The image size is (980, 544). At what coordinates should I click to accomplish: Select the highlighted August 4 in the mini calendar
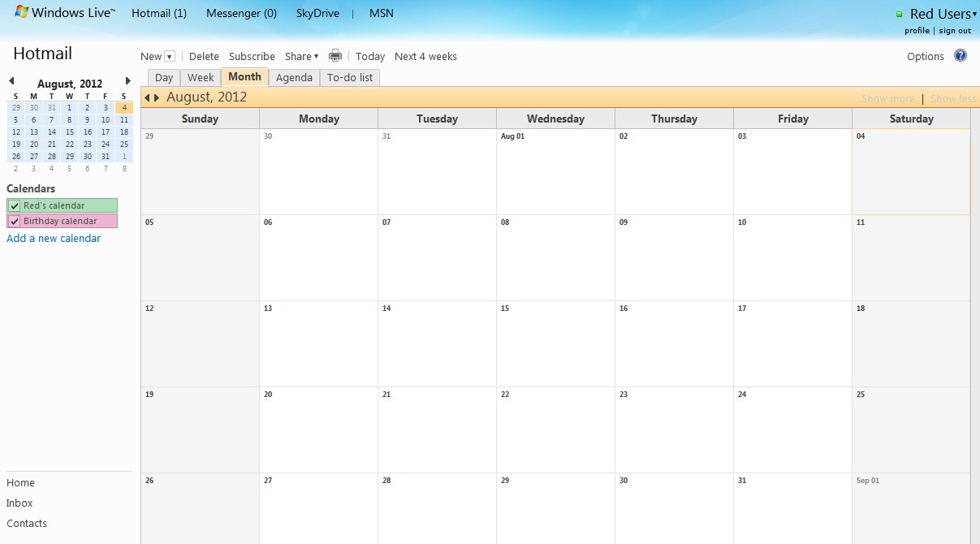point(124,108)
